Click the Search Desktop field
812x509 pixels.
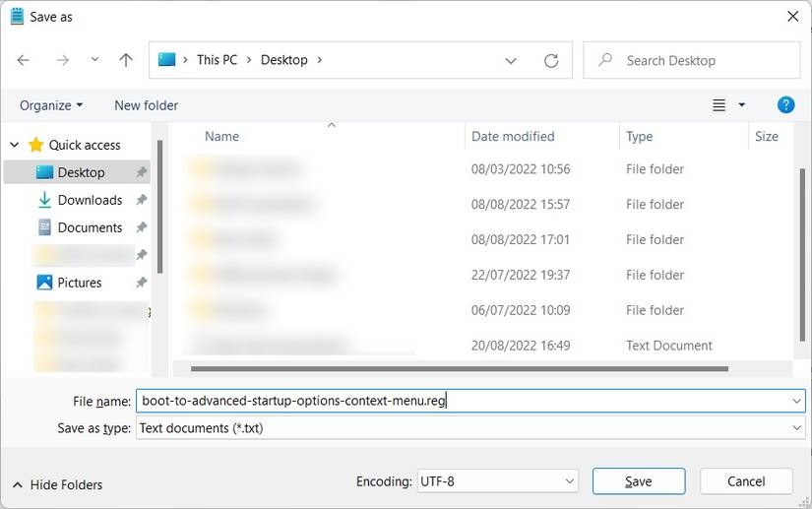point(692,61)
